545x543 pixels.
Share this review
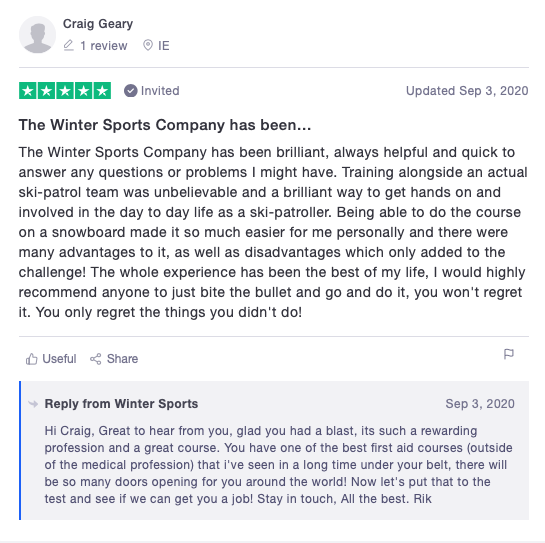click(114, 359)
